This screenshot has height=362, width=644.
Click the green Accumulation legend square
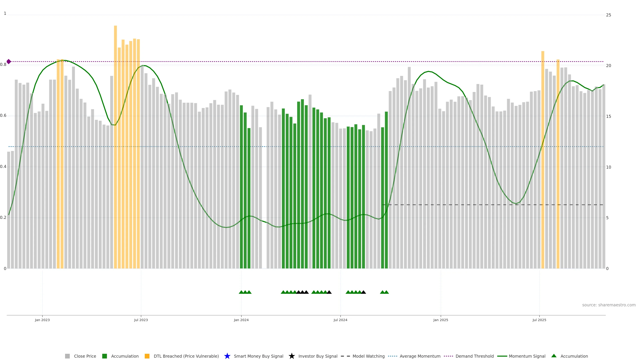(104, 356)
